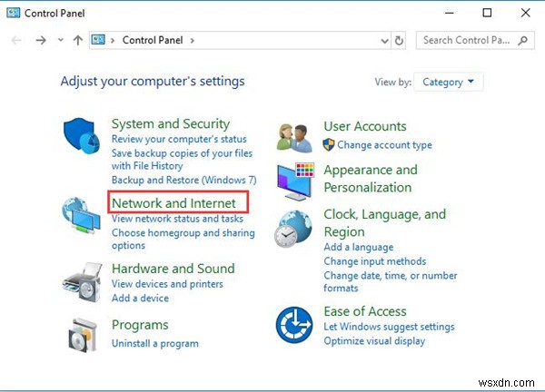Click the User Accounts people icon

click(x=295, y=136)
